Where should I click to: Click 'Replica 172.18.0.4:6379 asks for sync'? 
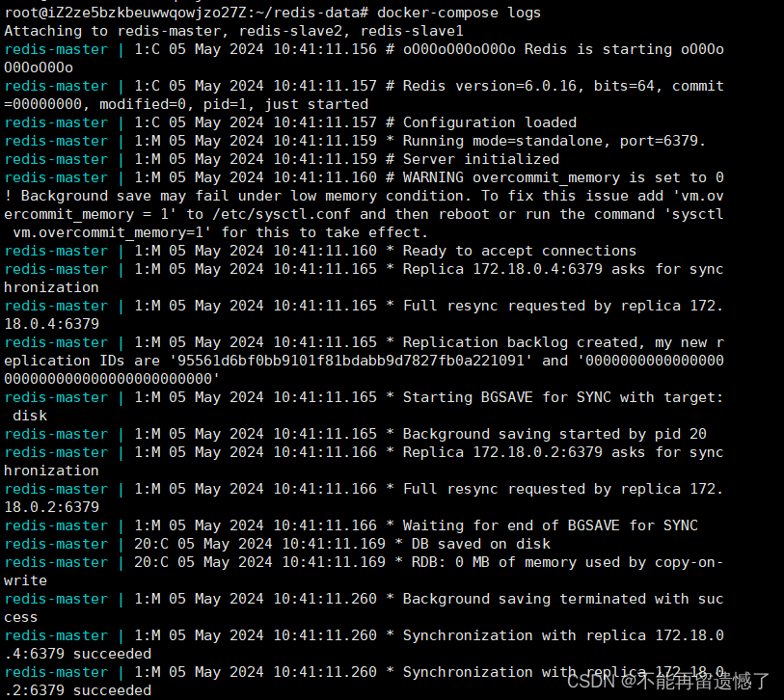[563, 269]
